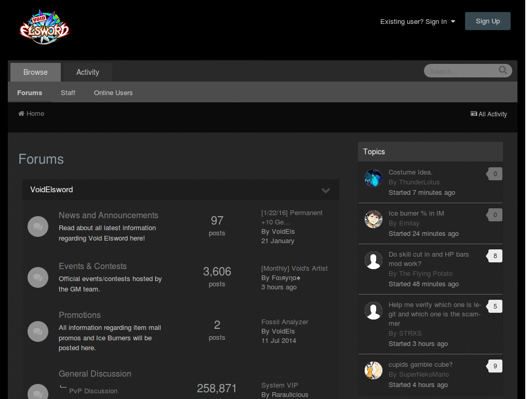
Task: Open the General Discussion forum
Action: (95, 374)
